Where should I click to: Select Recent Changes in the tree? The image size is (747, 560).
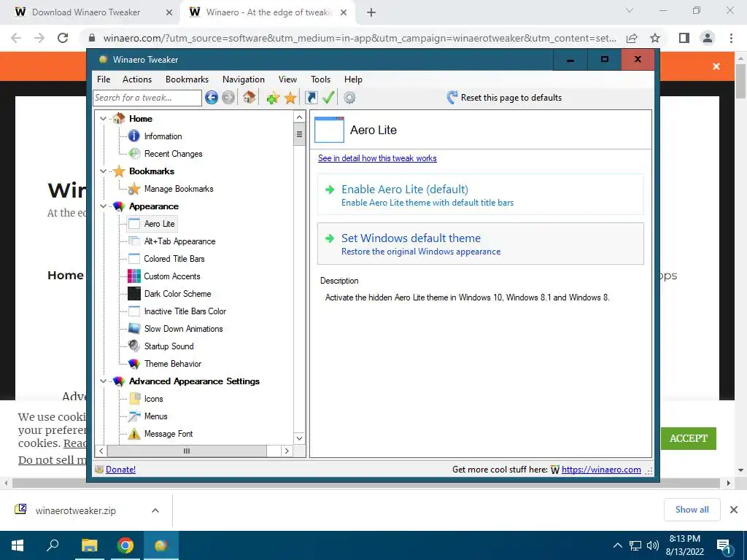173,154
